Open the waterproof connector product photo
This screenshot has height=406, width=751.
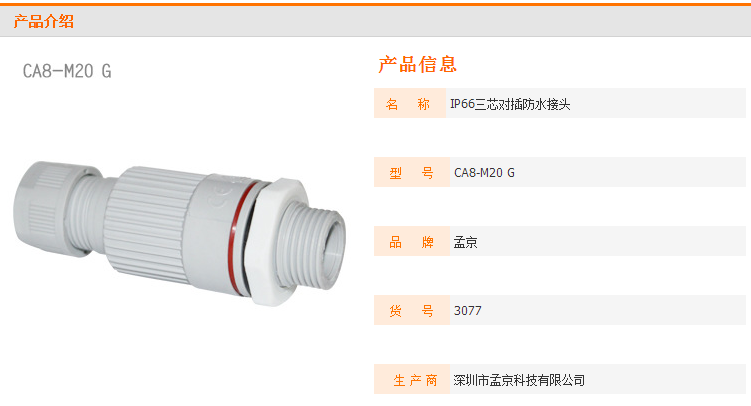point(180,234)
